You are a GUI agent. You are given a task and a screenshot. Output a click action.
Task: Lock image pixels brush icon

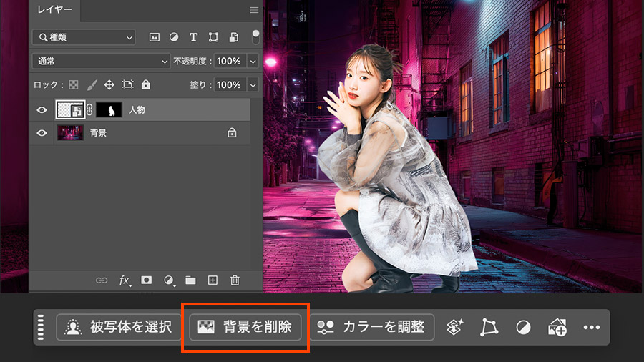pos(92,85)
